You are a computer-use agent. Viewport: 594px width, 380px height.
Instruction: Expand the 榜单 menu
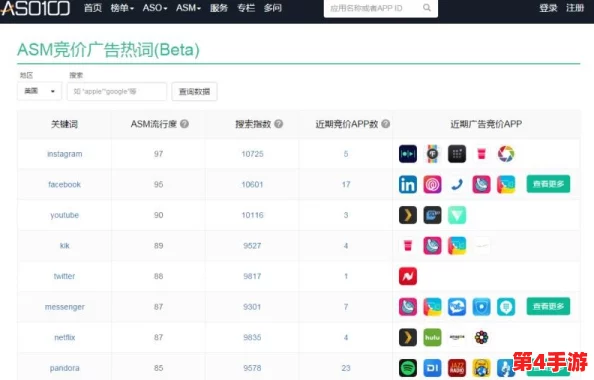pos(122,8)
